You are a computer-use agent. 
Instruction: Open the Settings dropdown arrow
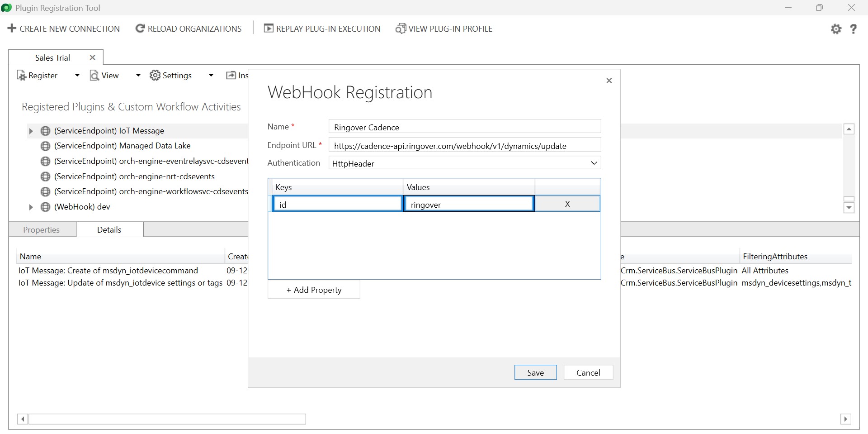(211, 75)
